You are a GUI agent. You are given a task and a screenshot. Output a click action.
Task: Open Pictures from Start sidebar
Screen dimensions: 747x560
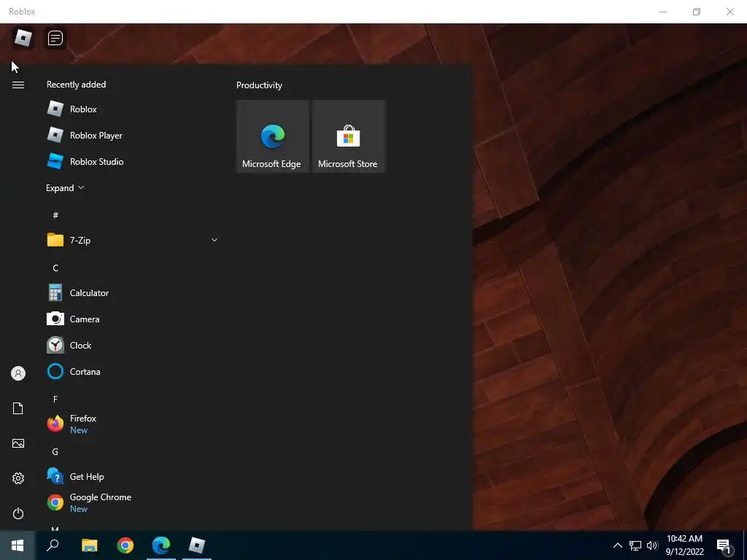tap(18, 443)
